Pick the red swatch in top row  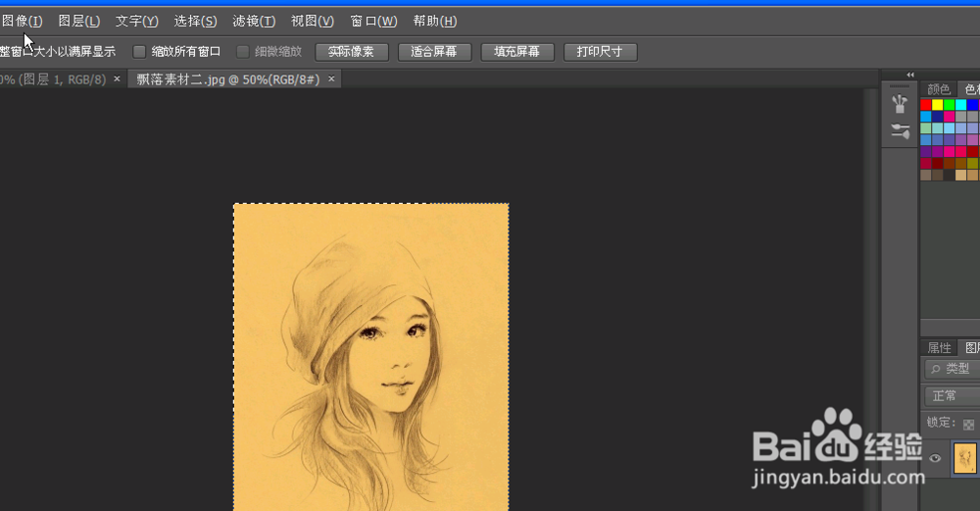[926, 104]
